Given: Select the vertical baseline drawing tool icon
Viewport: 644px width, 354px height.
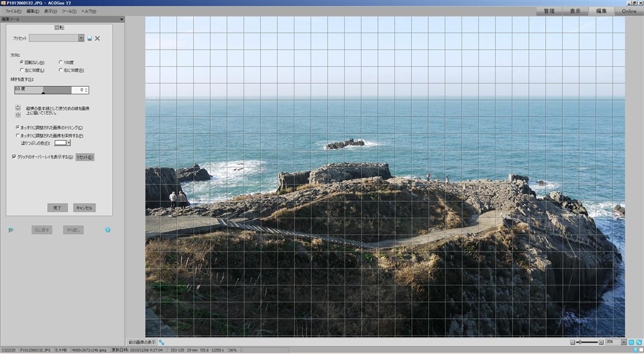Looking at the screenshot, I should pos(18,108).
